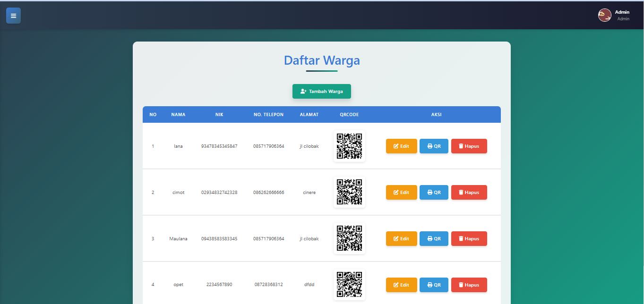Image resolution: width=644 pixels, height=304 pixels.
Task: Click the NAMA column header
Action: pyautogui.click(x=178, y=115)
